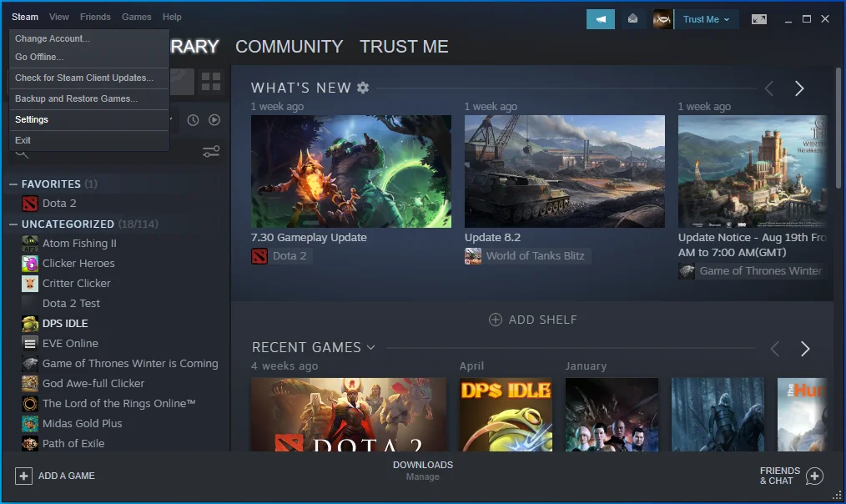
Task: Toggle ready-to-play filter icon
Action: [214, 120]
